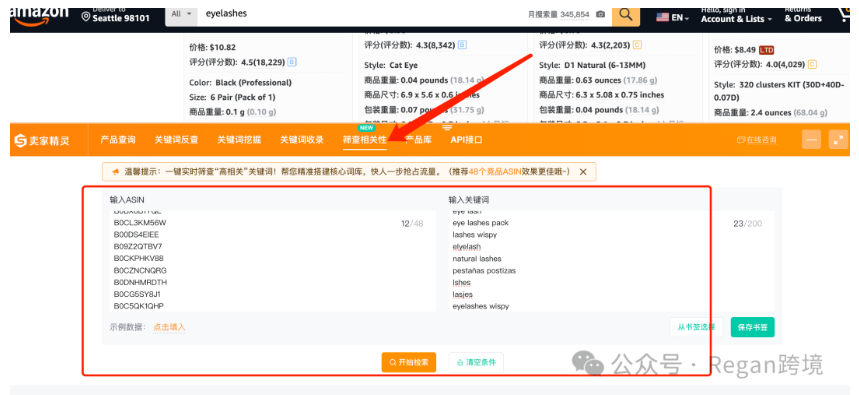Open the 卖家精灵 logo
859x395 pixels.
click(42, 140)
